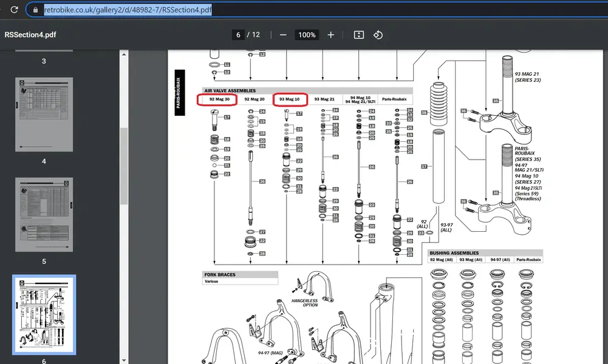608x364 pixels.
Task: Click the RSSection4.pdf document title
Action: click(30, 35)
